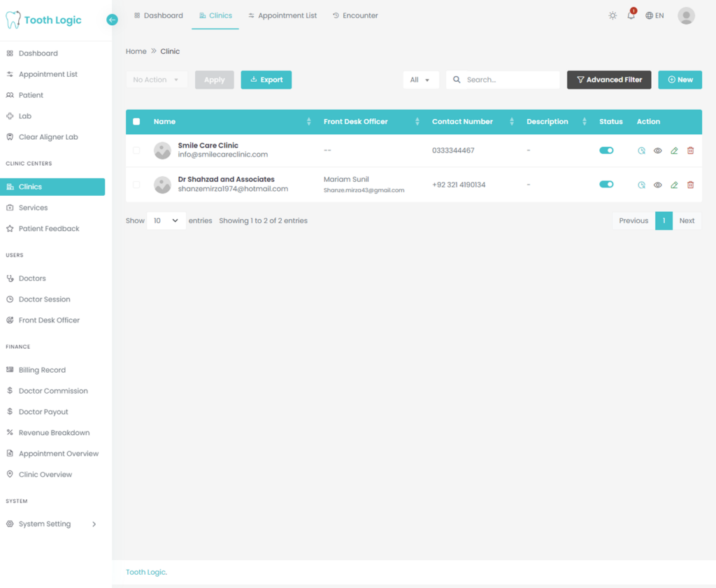This screenshot has width=716, height=588.
Task: Open Dashboard tab in top navigation
Action: [x=159, y=15]
